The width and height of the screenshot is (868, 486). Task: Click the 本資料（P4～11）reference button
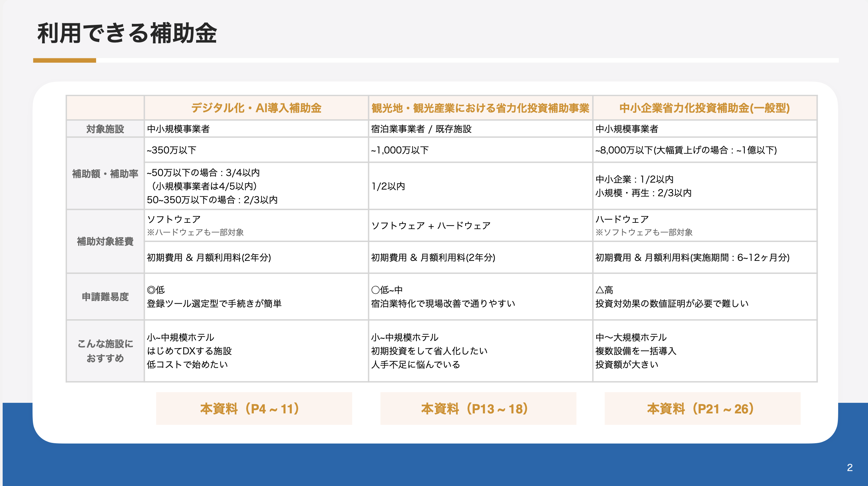point(254,408)
